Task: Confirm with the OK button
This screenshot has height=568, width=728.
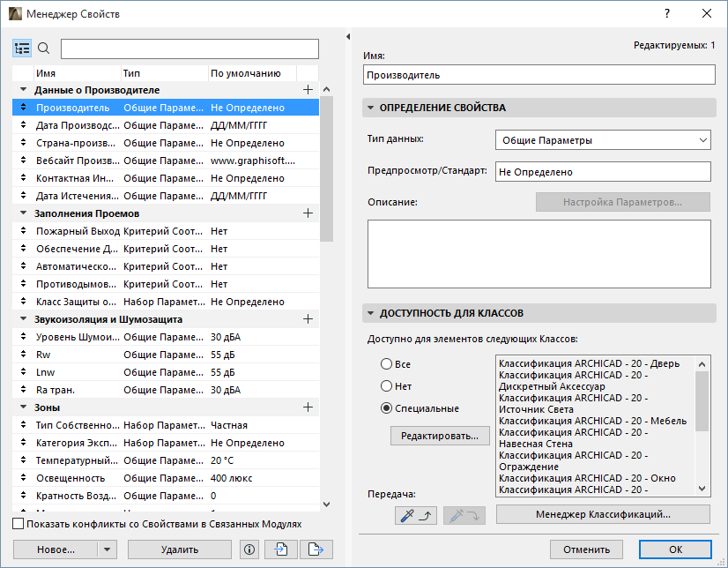Action: click(675, 549)
